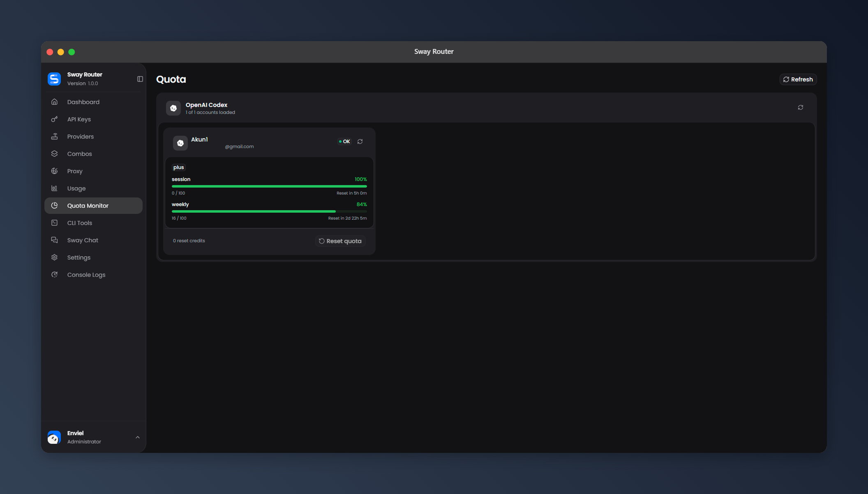Click the OK status badge
The height and width of the screenshot is (494, 868).
pos(344,141)
